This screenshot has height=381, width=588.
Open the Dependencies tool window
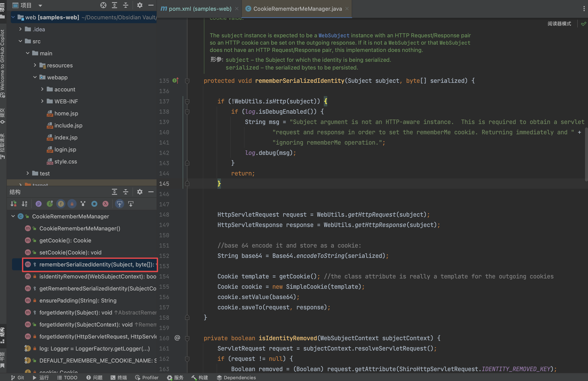[236, 377]
